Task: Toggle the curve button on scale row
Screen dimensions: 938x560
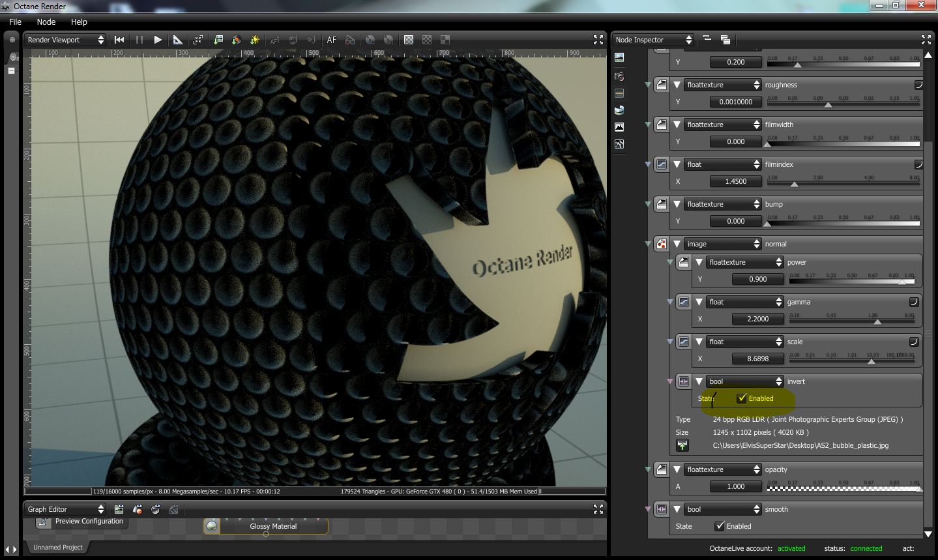Action: [x=914, y=342]
